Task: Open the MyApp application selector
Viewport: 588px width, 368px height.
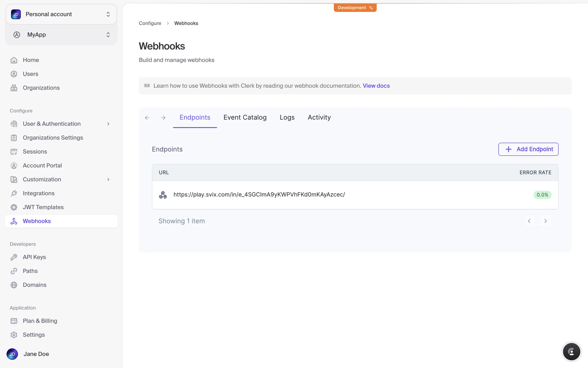Action: tap(61, 35)
